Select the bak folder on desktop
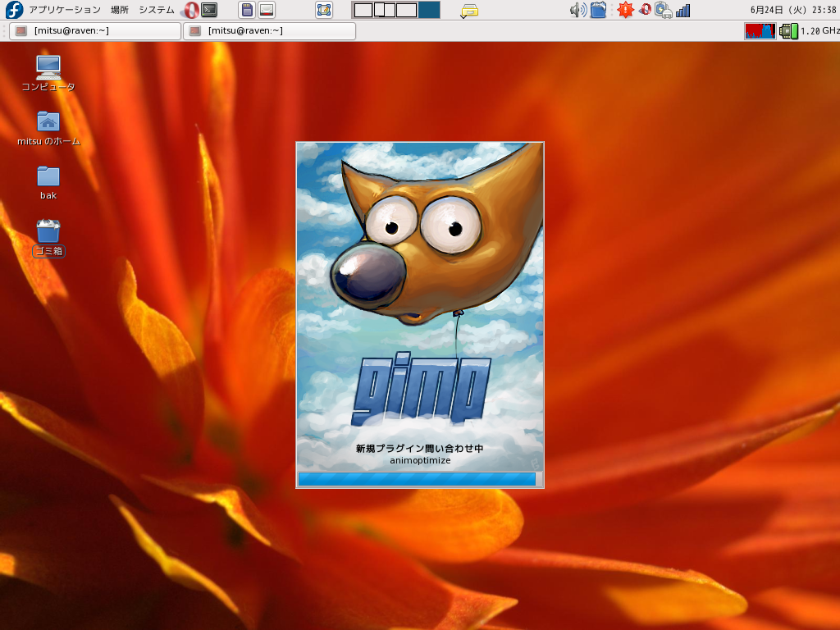The width and height of the screenshot is (840, 630). coord(48,176)
